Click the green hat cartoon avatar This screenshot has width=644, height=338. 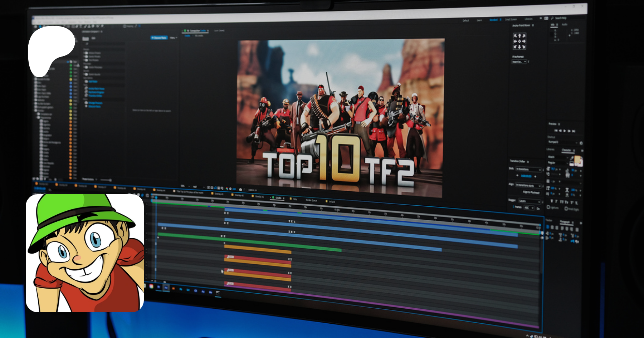85,253
